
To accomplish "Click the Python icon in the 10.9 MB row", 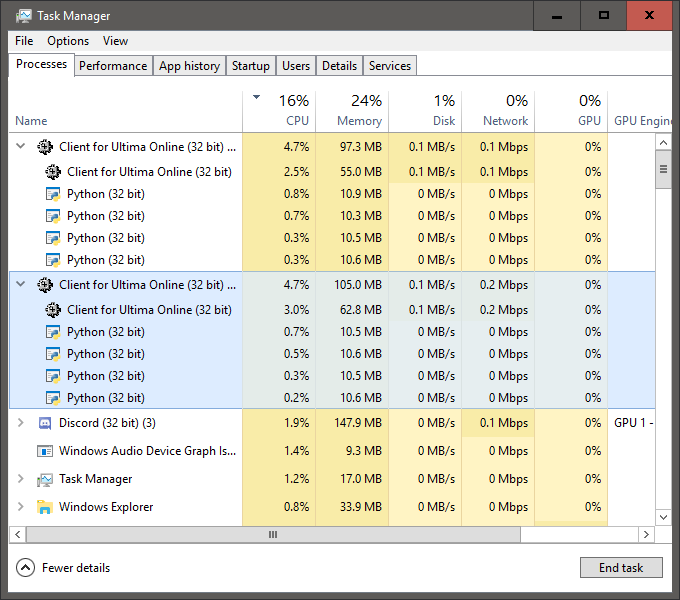I will (53, 194).
